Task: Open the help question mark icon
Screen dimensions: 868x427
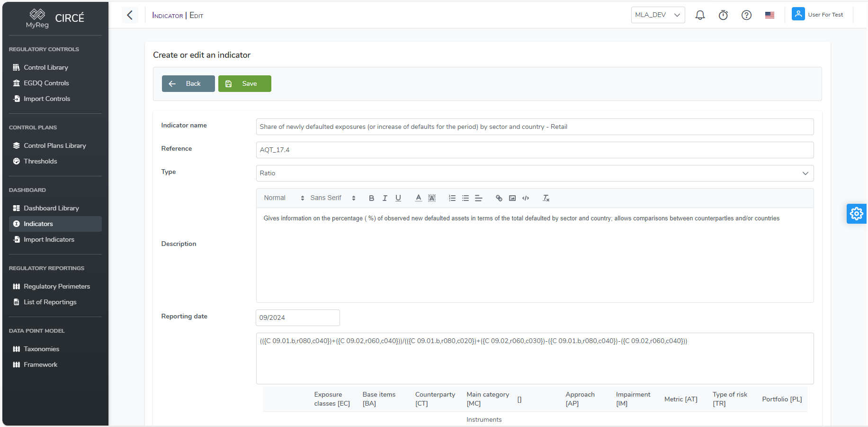Action: (x=746, y=15)
